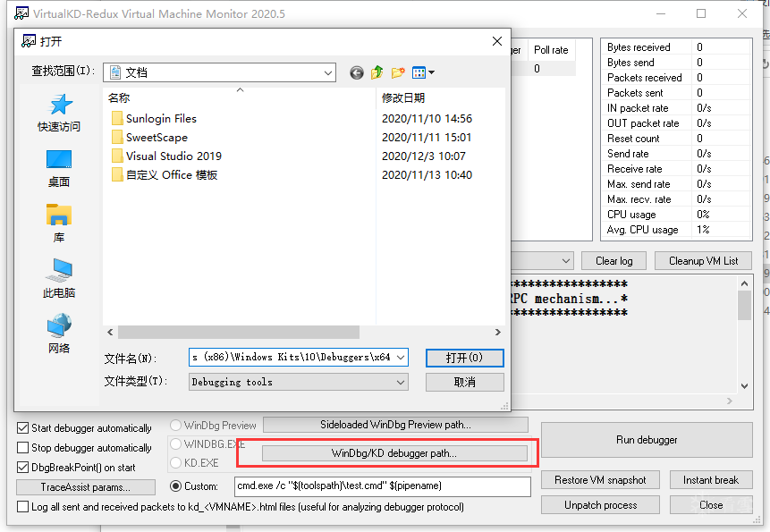Screen dimensions: 770x532
Task: Select Network (网络) in sidebar
Action: 59,334
